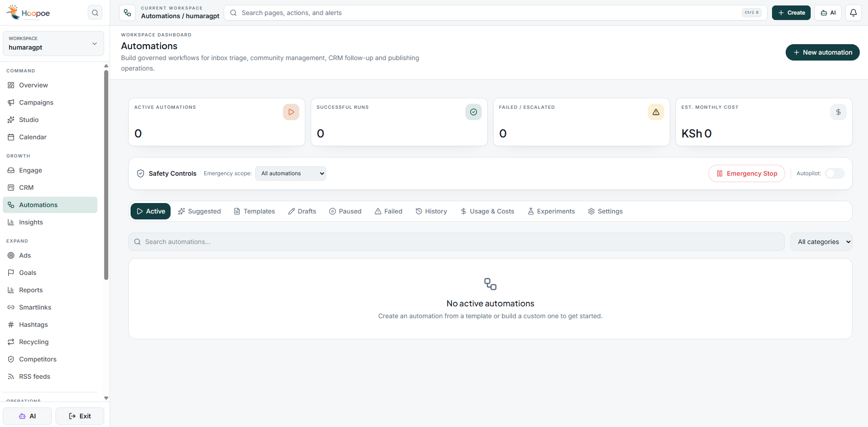Click sidebar scrollbar up arrow

tap(106, 66)
